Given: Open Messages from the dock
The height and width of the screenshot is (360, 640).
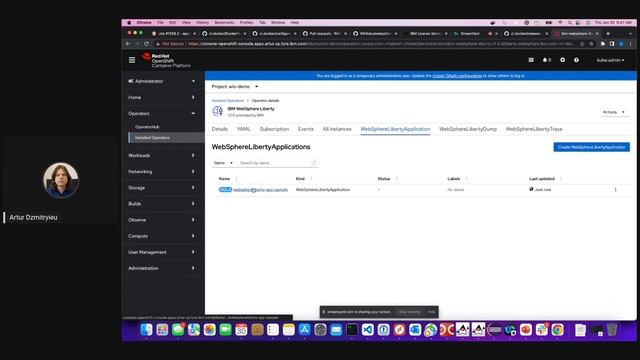Looking at the screenshot, I should (178, 330).
